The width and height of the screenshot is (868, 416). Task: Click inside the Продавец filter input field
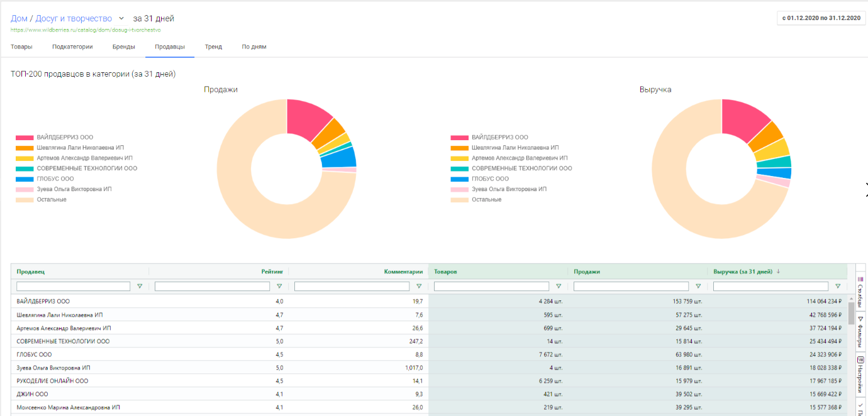point(72,286)
